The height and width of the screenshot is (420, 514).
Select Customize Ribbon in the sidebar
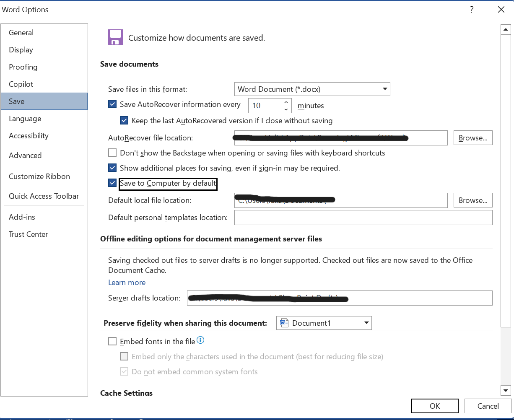pyautogui.click(x=39, y=176)
